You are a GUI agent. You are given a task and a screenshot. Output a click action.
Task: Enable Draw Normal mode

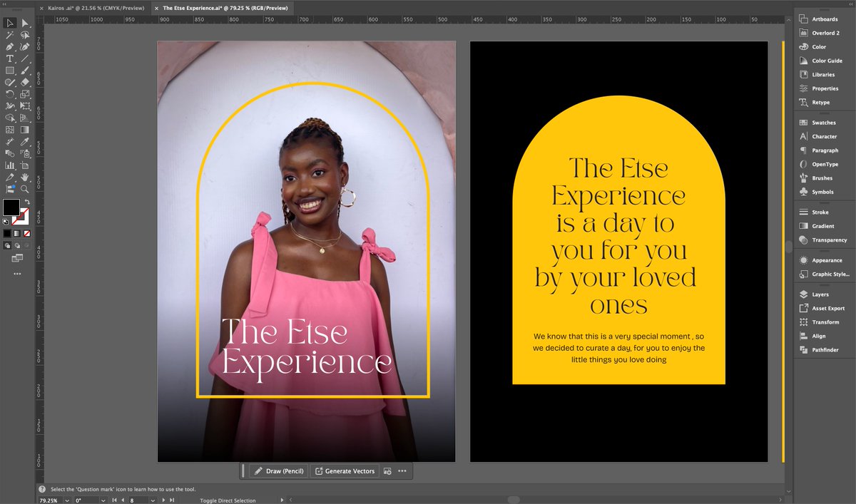click(6, 245)
